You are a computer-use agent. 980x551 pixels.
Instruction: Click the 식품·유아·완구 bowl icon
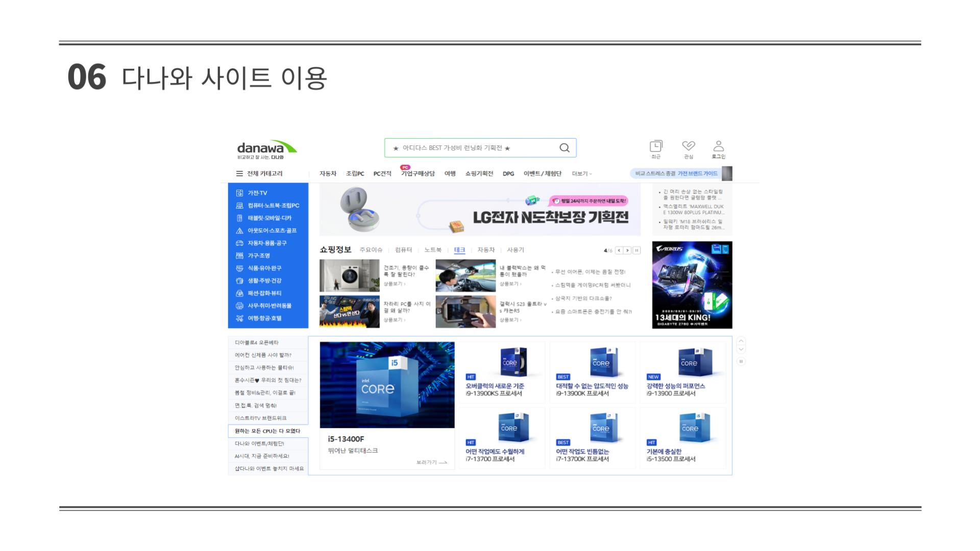[239, 268]
